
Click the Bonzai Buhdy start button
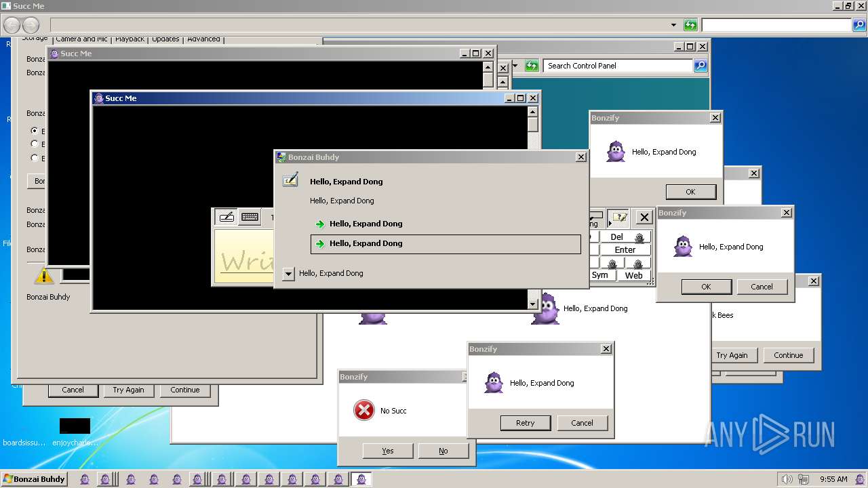(33, 479)
